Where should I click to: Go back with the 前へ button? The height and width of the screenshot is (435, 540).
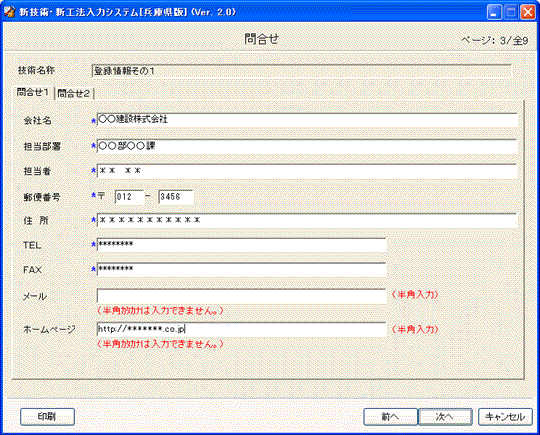(x=390, y=417)
